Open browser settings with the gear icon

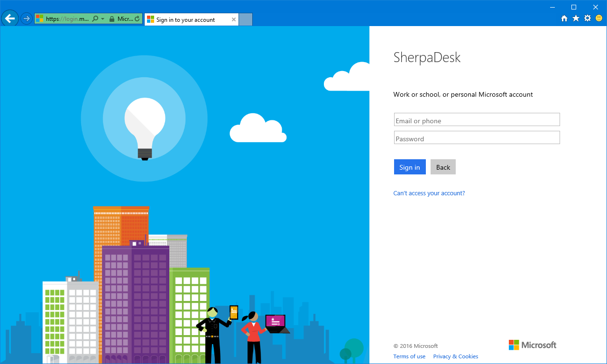[x=587, y=18]
